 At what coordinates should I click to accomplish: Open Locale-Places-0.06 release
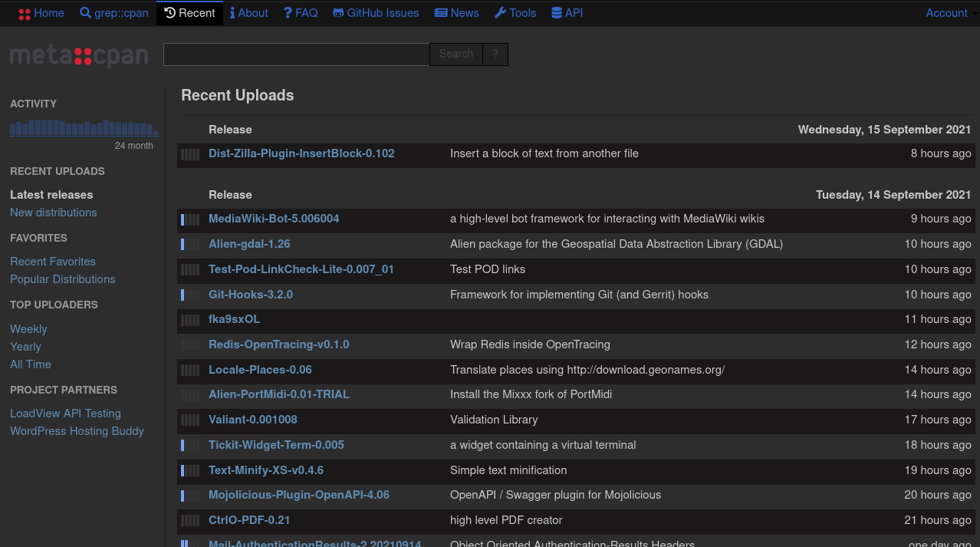coord(260,370)
